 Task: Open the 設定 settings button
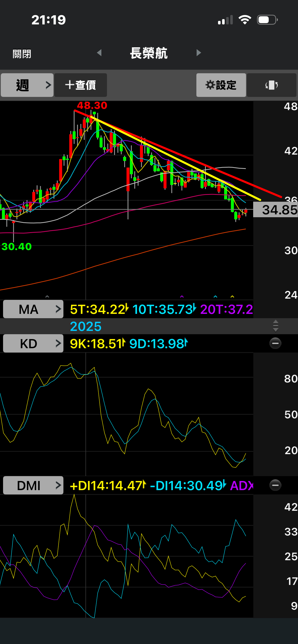(221, 85)
